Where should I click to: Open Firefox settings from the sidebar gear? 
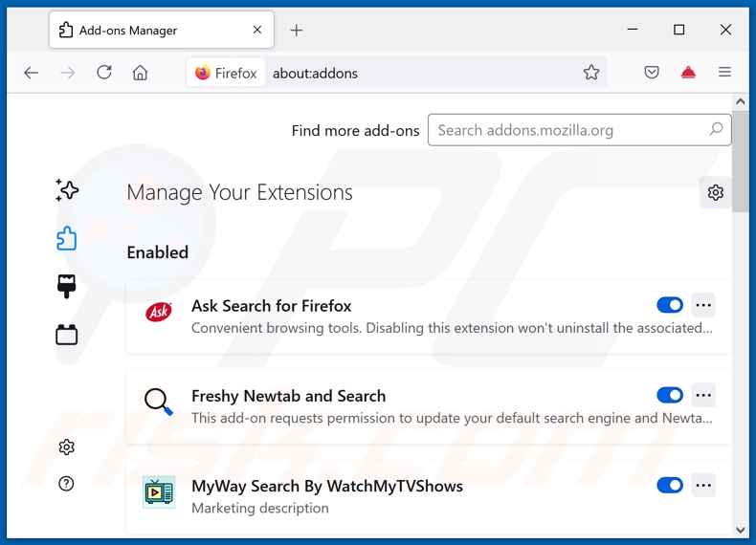click(x=66, y=447)
